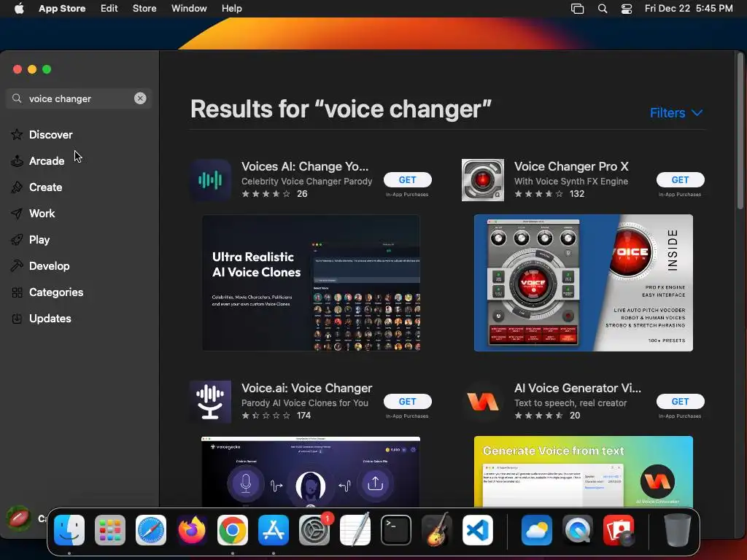This screenshot has height=560, width=747.
Task: Click the Voices AI star rating
Action: click(266, 194)
